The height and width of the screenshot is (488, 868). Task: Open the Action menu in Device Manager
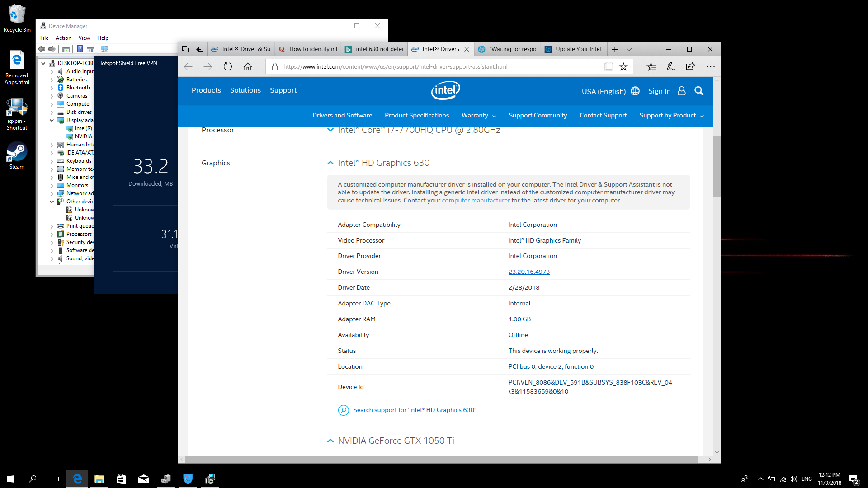click(x=63, y=38)
